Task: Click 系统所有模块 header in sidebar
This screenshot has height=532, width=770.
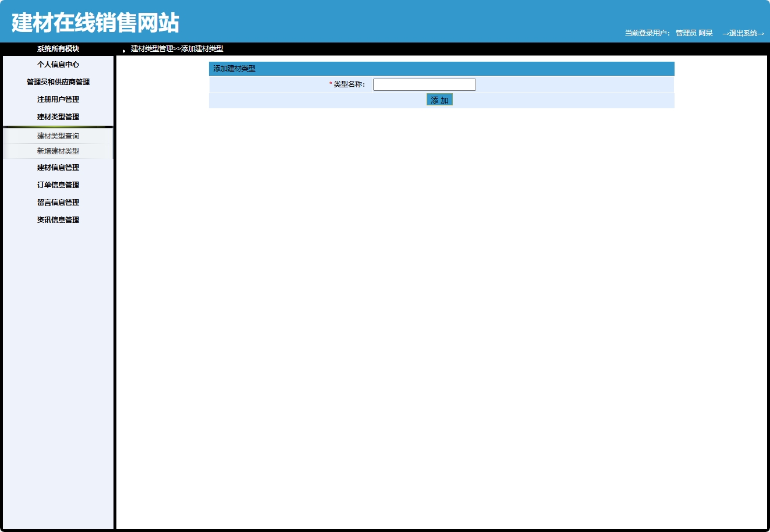Action: coord(57,49)
